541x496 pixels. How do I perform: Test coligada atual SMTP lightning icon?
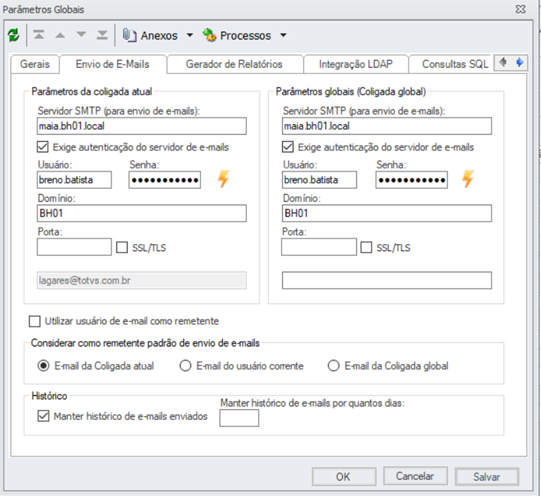click(x=224, y=179)
